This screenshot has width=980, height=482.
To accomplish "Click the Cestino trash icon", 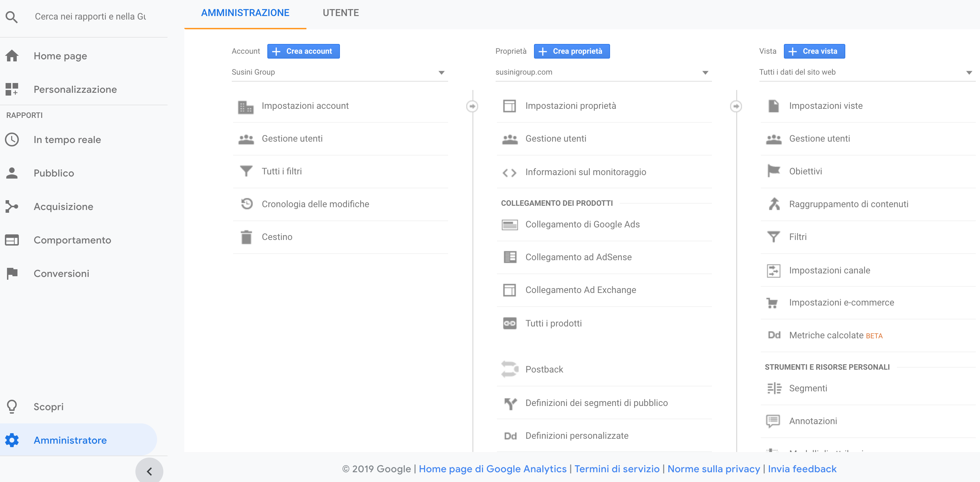I will (x=246, y=237).
